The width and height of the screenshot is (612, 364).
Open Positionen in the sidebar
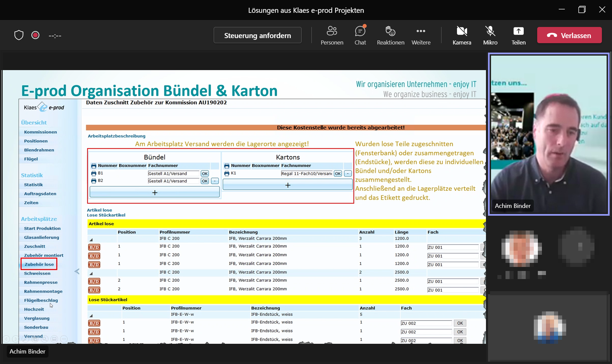tap(36, 141)
